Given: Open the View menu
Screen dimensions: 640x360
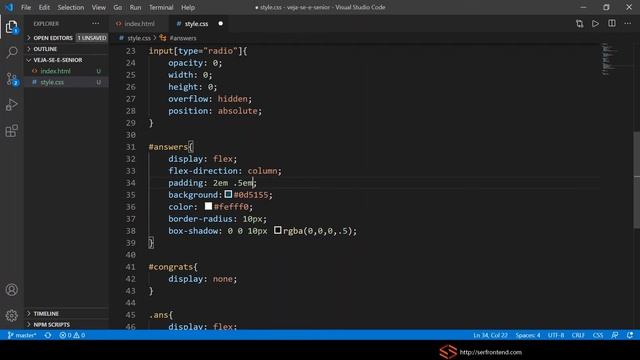Looking at the screenshot, I should point(98,7).
